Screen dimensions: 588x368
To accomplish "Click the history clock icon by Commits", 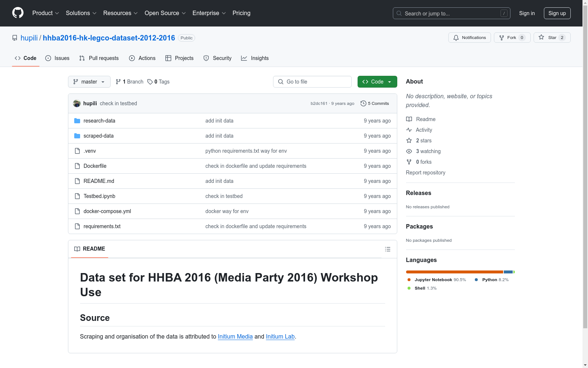I will coord(363,103).
